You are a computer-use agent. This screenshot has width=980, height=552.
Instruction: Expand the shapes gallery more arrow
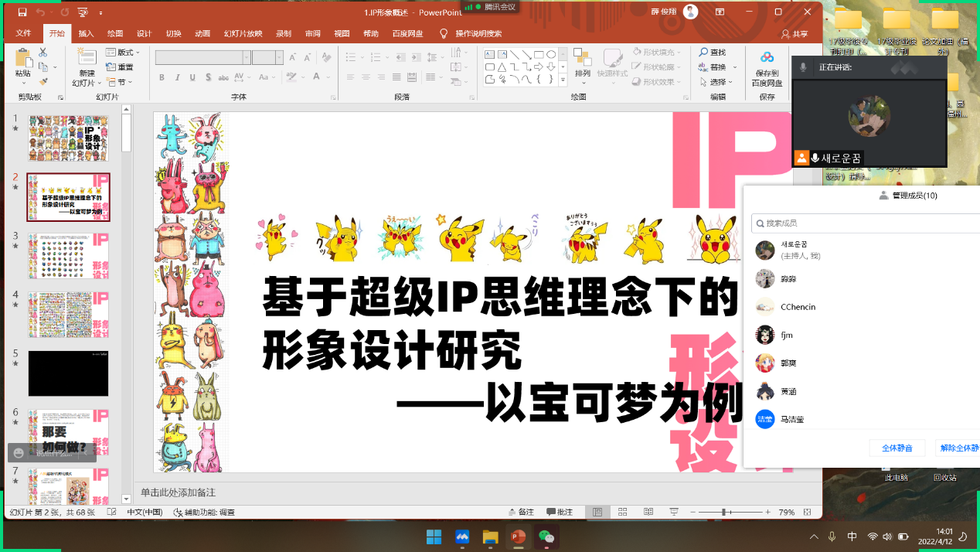(563, 80)
